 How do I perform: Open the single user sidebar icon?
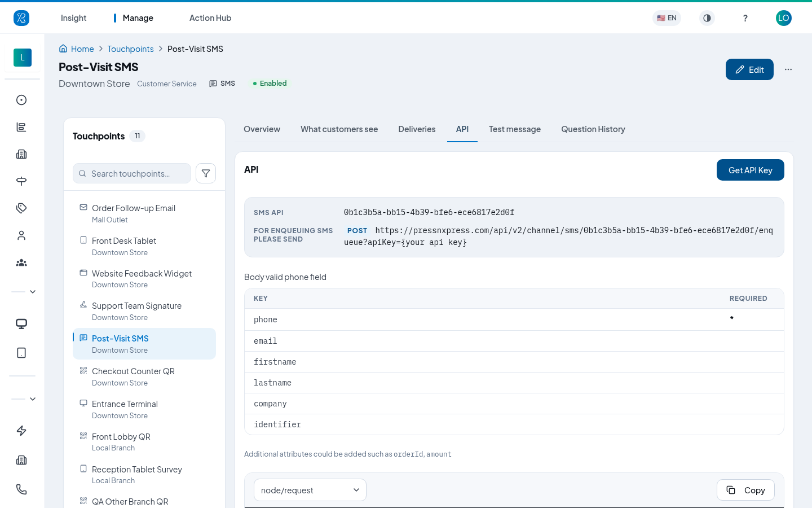(x=21, y=235)
